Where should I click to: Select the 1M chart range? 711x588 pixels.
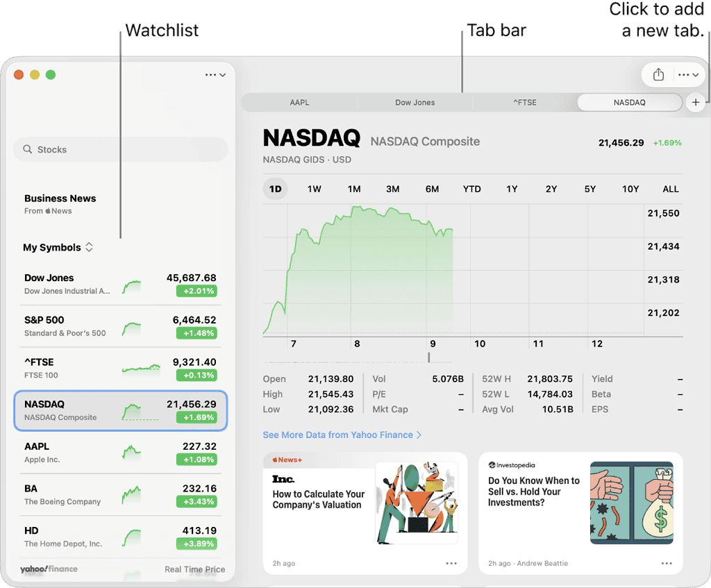coord(354,189)
